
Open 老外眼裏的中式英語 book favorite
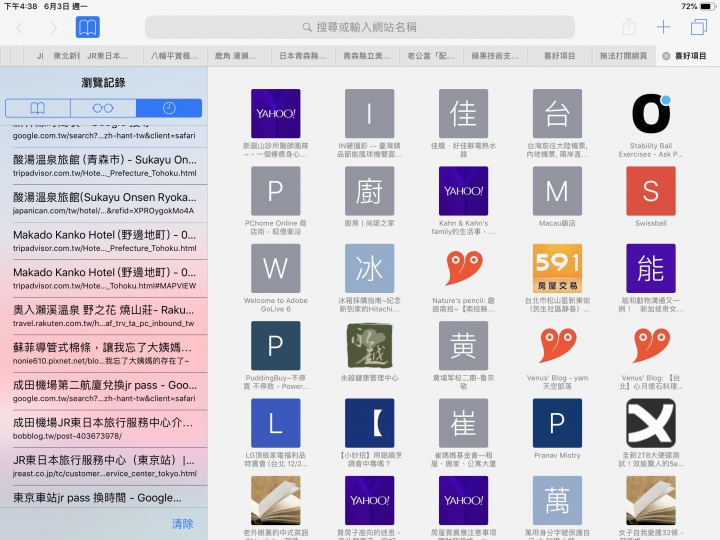pyautogui.click(x=276, y=501)
